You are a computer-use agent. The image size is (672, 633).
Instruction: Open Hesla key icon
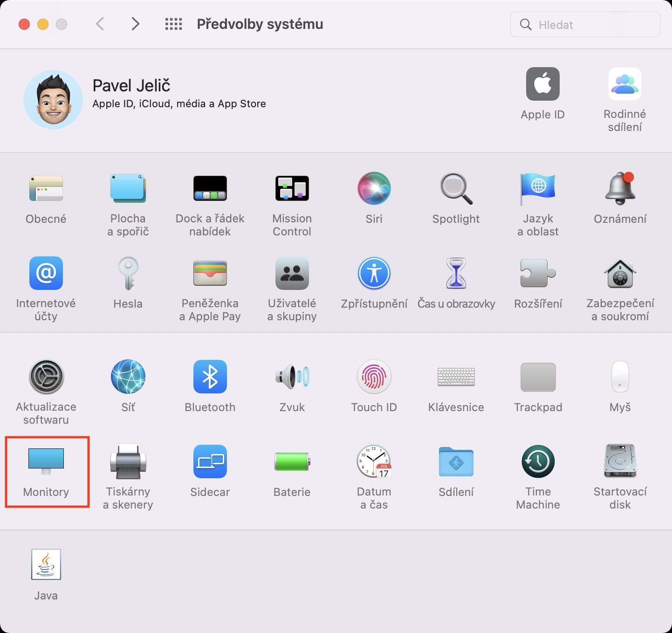click(128, 273)
